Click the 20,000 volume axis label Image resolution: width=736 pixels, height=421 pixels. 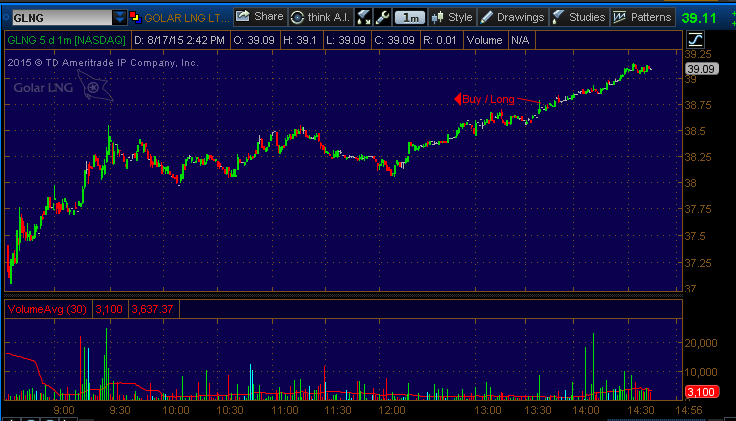(x=701, y=344)
